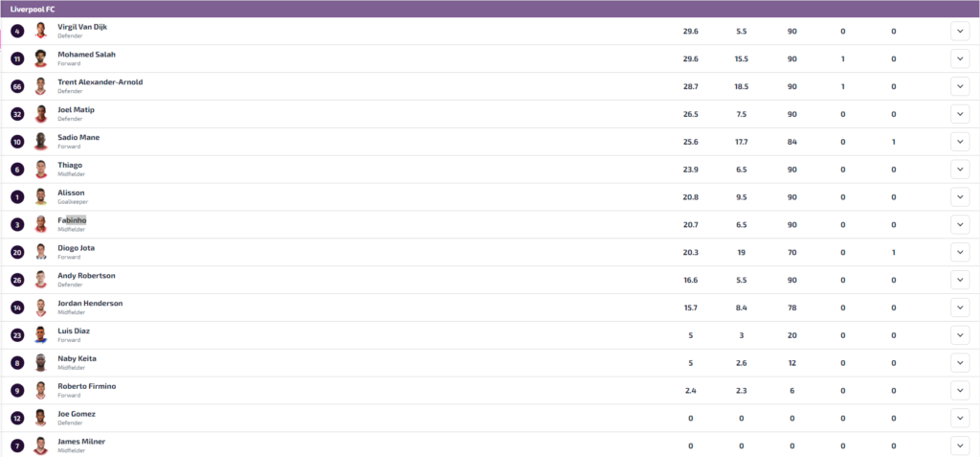The width and height of the screenshot is (980, 457).
Task: Click Joel Matip's 26.5 score
Action: (691, 115)
